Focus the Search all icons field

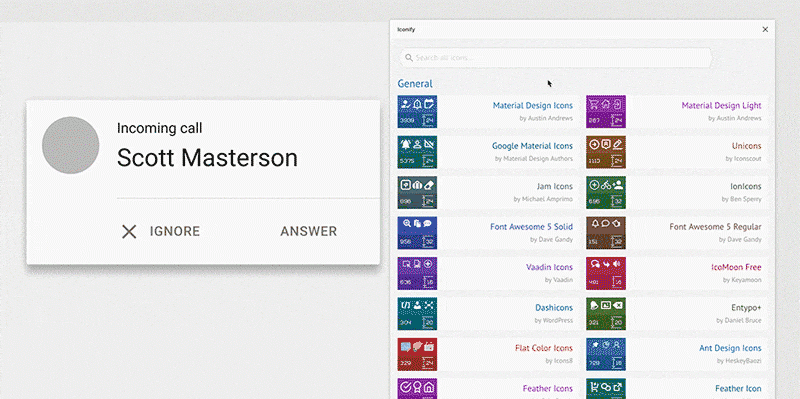click(556, 58)
